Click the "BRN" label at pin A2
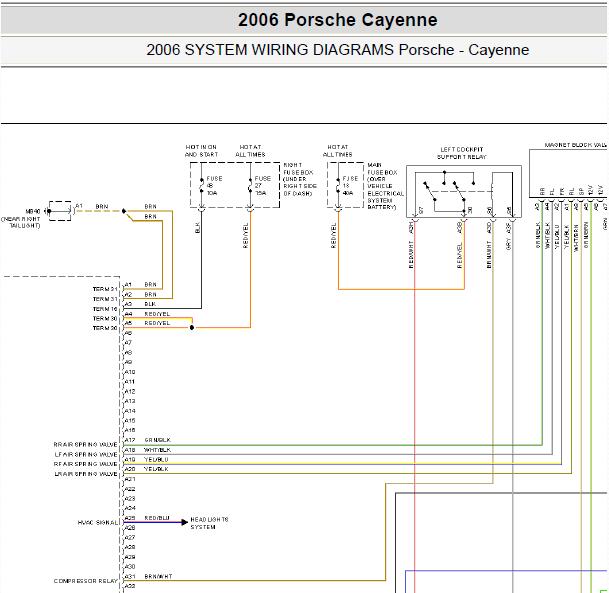Viewport: 609px width, 593px height. pyautogui.click(x=150, y=294)
